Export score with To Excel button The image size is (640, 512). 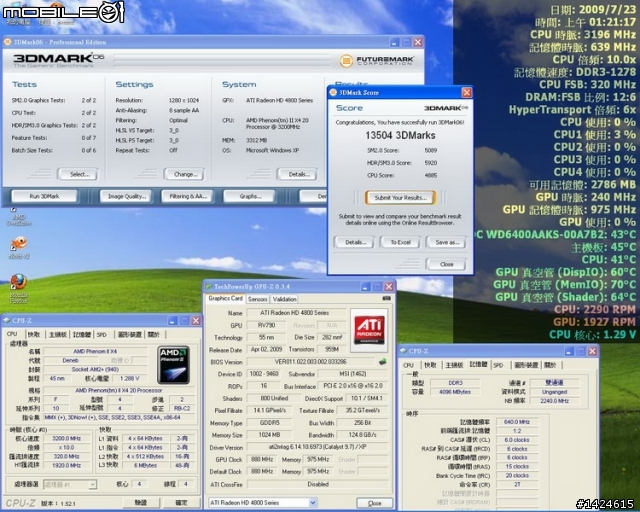point(400,242)
